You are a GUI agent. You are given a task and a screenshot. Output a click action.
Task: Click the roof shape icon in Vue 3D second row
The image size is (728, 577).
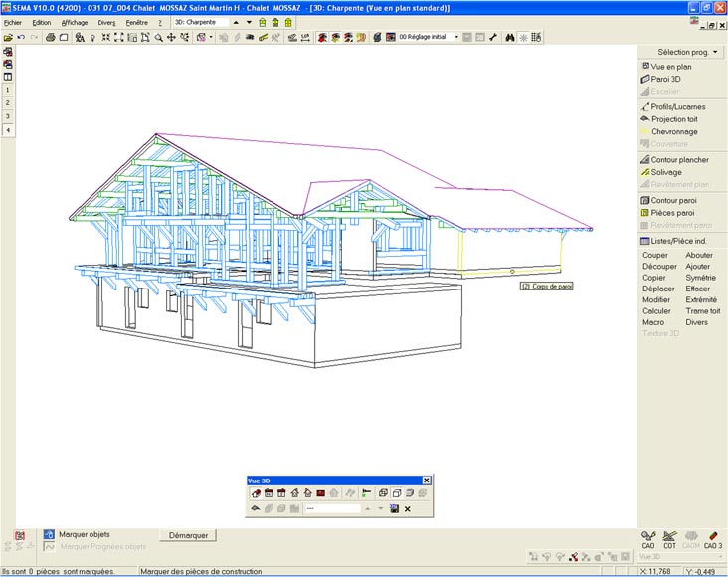pyautogui.click(x=256, y=509)
